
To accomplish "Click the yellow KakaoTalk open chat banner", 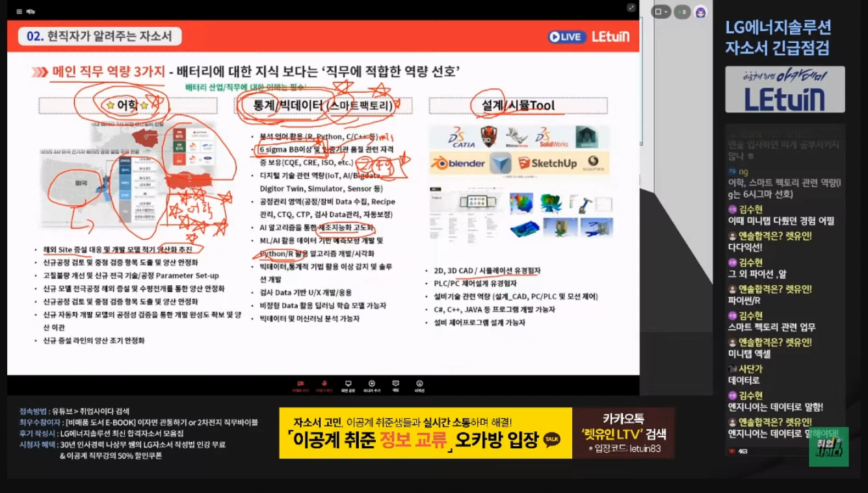I will point(426,433).
